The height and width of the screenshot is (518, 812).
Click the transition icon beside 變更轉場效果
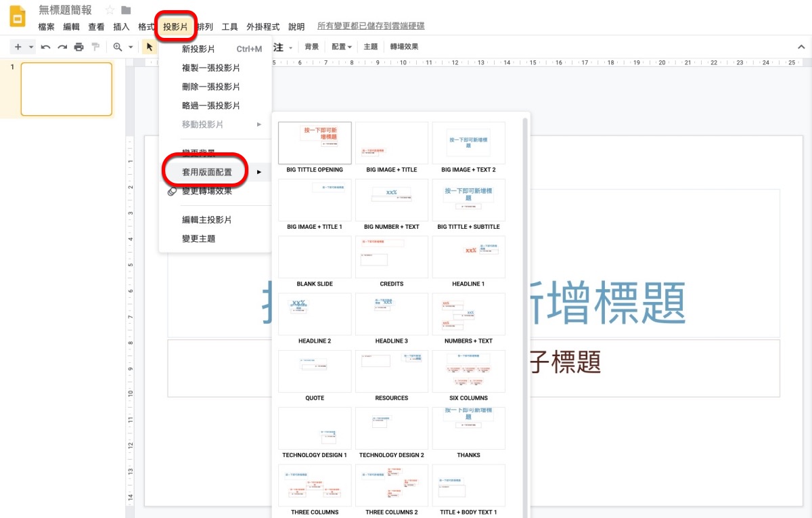172,192
